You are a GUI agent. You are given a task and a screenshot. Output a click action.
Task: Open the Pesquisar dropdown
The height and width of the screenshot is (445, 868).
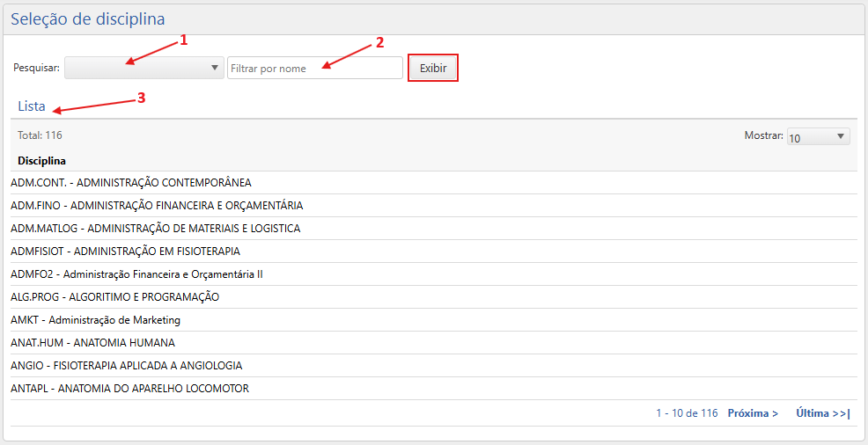tap(143, 69)
